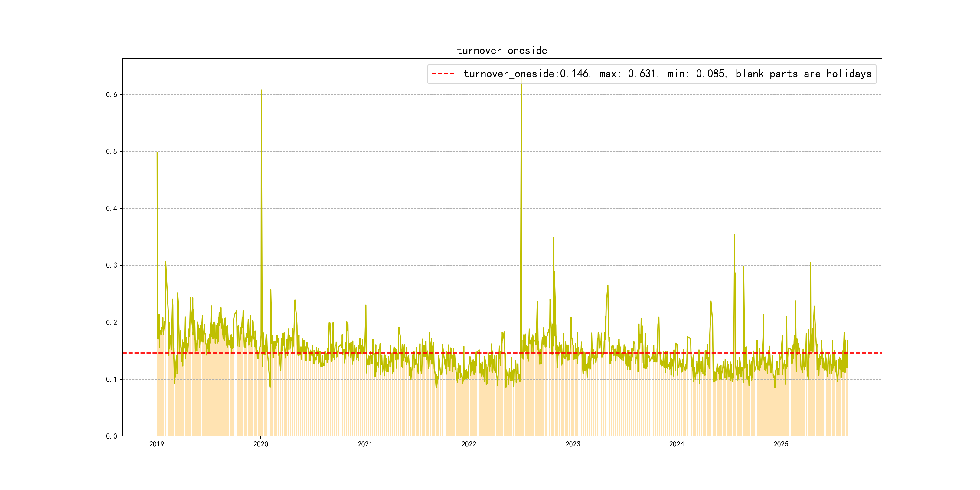This screenshot has height=490, width=980.
Task: Select the 2022 x-axis tick label
Action: pyautogui.click(x=469, y=444)
